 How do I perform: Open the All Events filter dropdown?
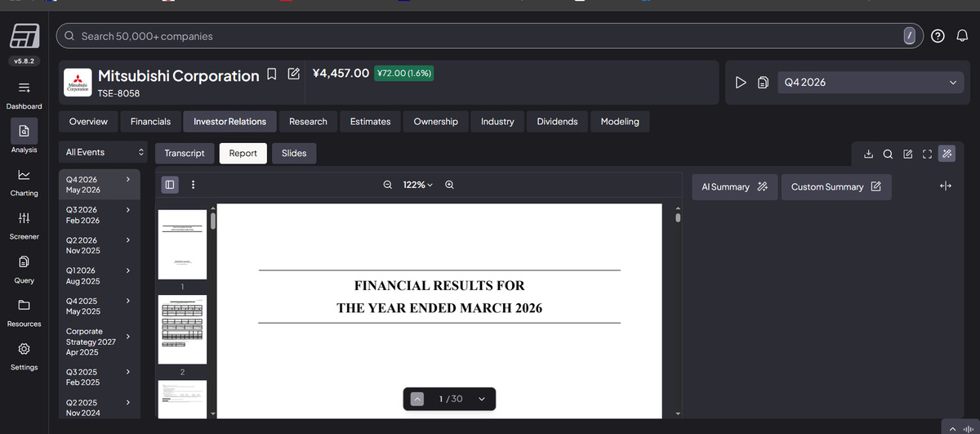pyautogui.click(x=105, y=152)
